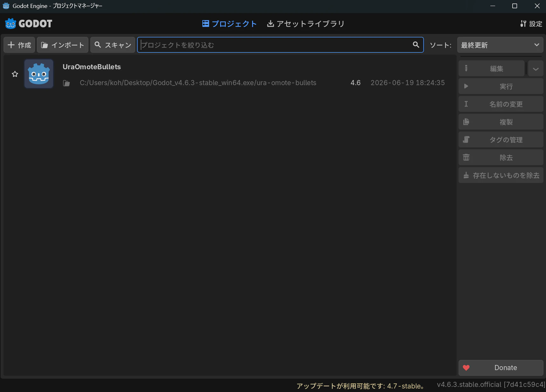
Task: Switch to the プロジェクト tab
Action: [229, 24]
